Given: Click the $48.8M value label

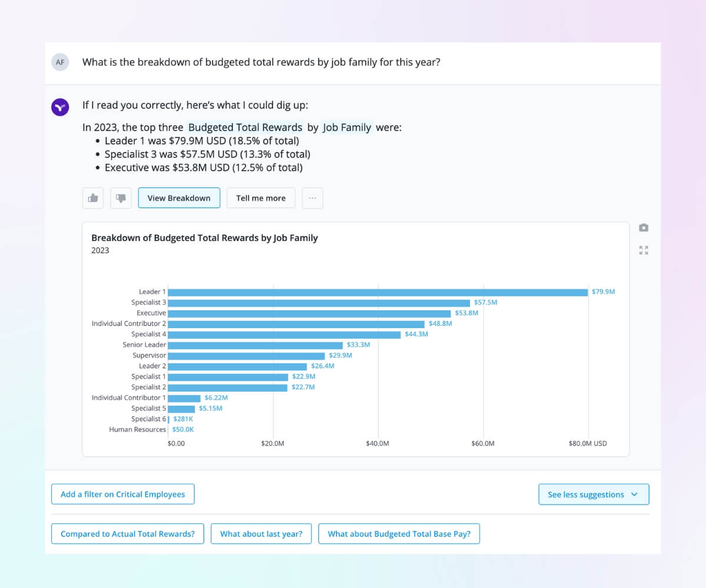Looking at the screenshot, I should pos(440,323).
